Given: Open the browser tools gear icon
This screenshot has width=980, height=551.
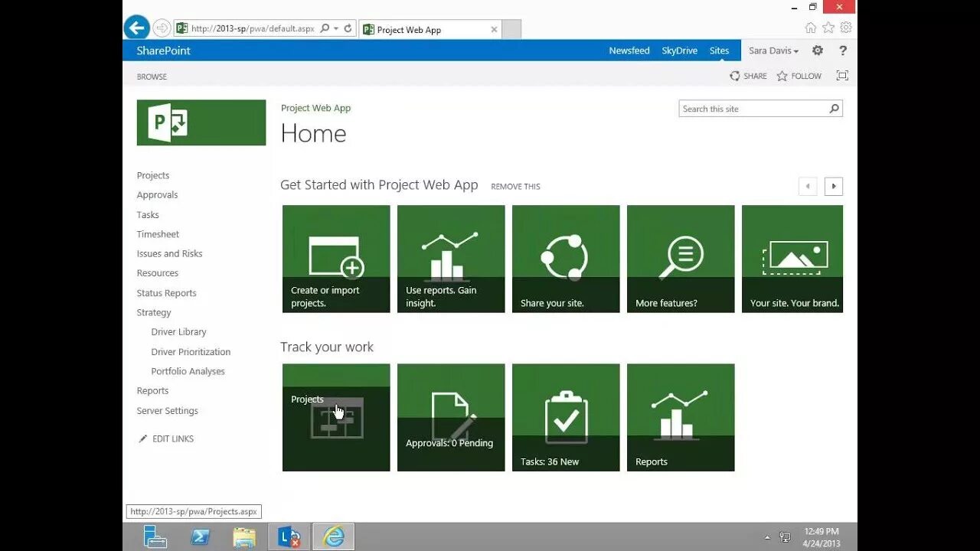Looking at the screenshot, I should (x=845, y=28).
